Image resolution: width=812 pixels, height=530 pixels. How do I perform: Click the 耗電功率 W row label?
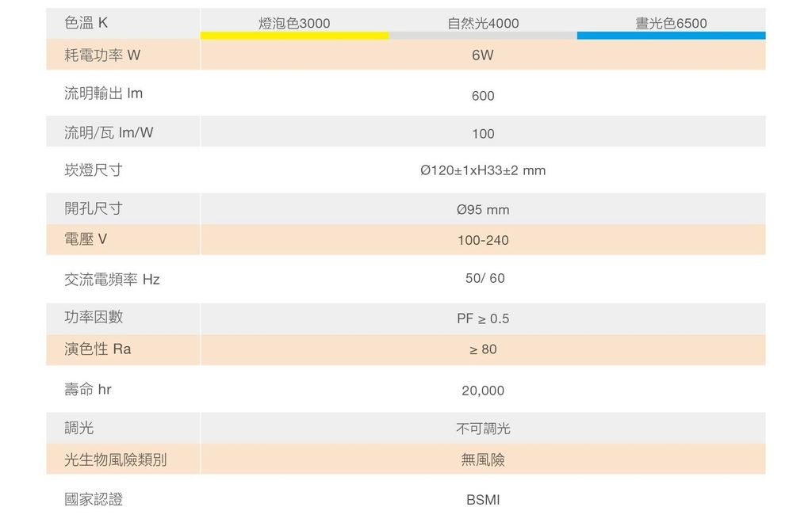coord(102,55)
